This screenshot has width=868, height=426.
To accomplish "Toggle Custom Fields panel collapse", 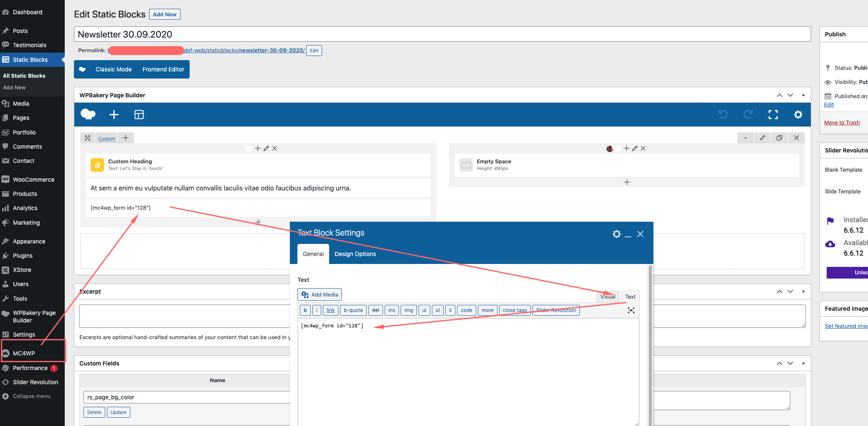I will coord(803,363).
